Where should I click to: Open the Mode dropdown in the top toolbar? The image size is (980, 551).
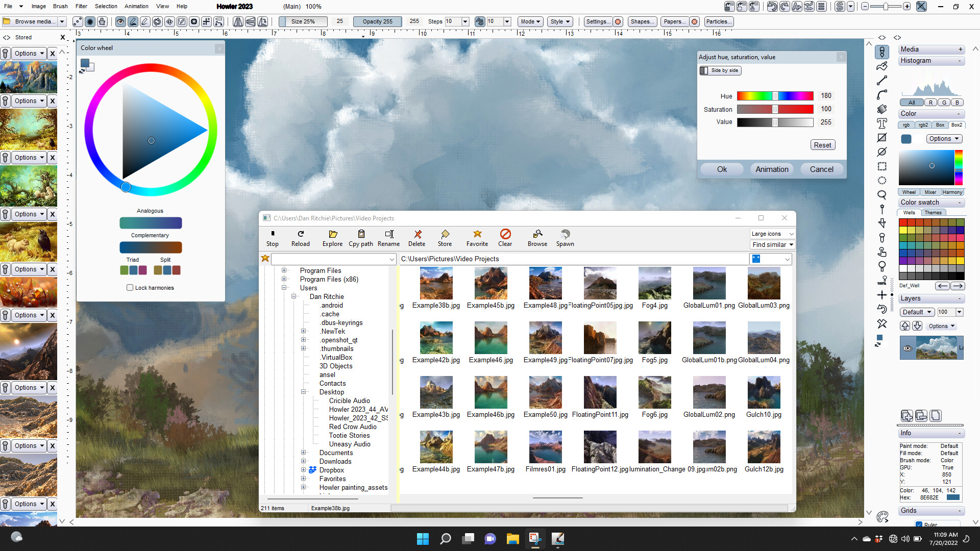point(530,21)
